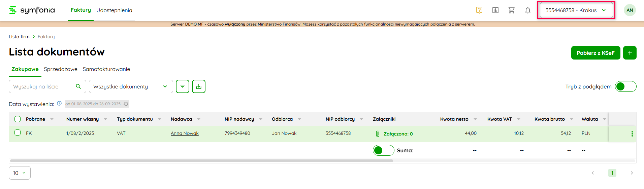Viewport: 644px width, 189px height.
Task: Open row actions three-dot menu
Action: click(632, 134)
